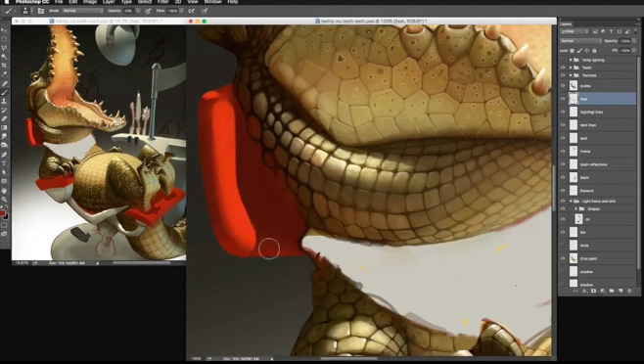
Task: Open the Brush tool preset picker
Action: coord(11,11)
